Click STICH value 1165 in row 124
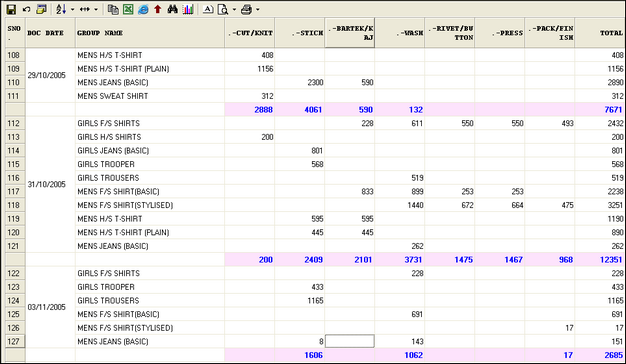 point(315,301)
